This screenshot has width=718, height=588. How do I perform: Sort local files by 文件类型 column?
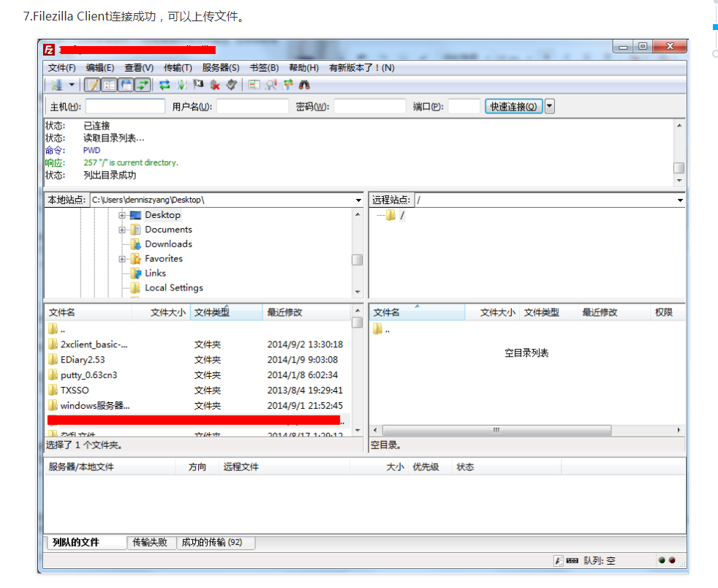click(226, 312)
